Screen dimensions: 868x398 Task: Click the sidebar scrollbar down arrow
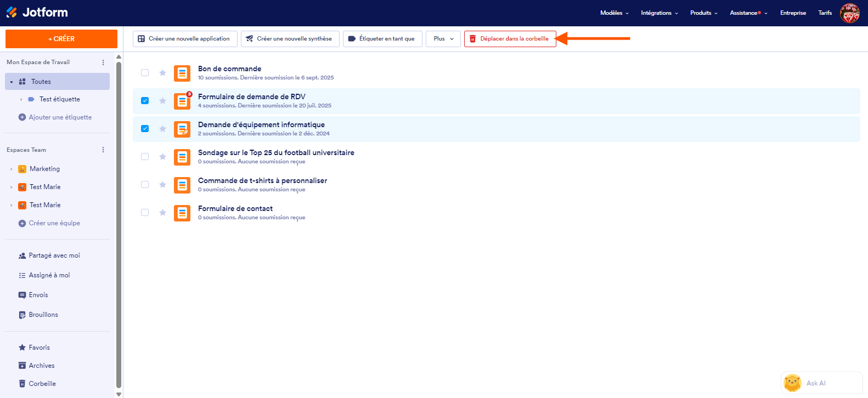[119, 394]
